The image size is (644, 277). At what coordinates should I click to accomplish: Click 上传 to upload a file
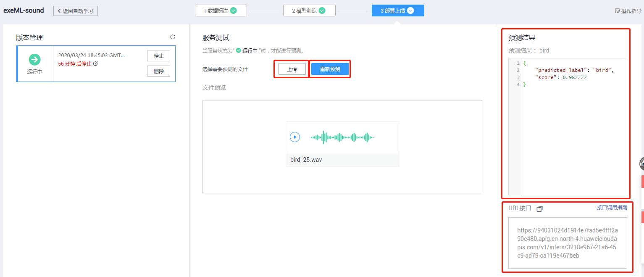coord(292,69)
